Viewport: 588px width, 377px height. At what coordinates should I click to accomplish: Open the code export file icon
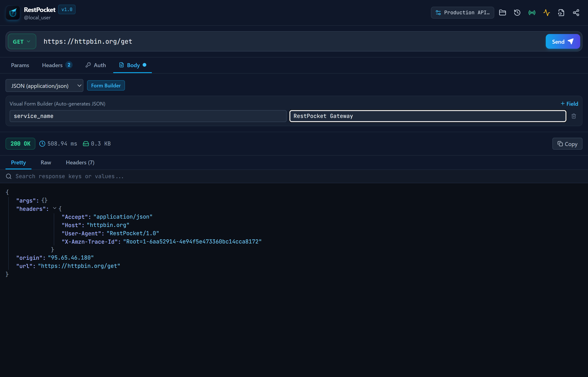click(x=561, y=12)
